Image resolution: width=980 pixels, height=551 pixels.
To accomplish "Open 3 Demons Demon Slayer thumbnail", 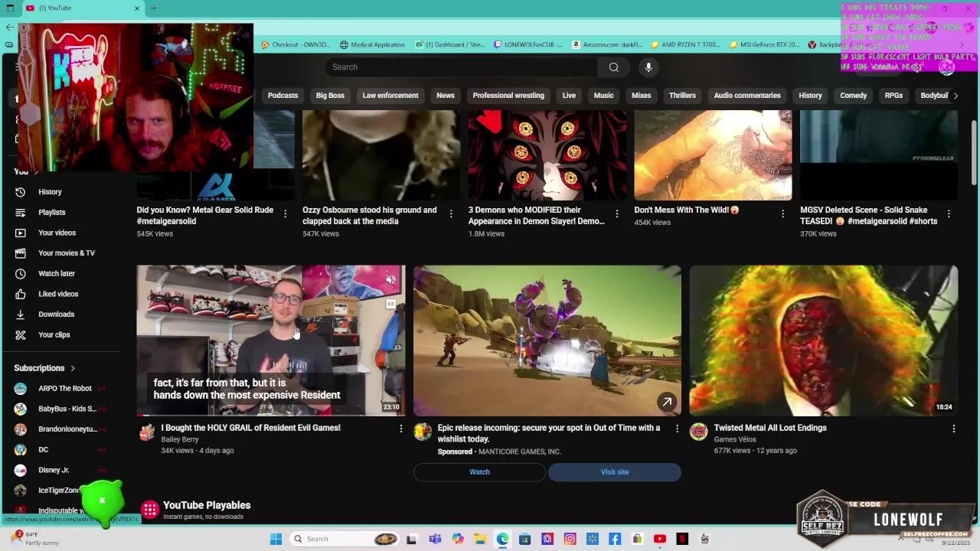I will [x=547, y=155].
